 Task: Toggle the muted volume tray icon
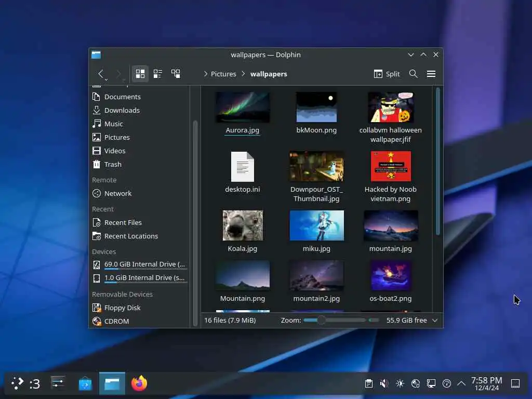[x=384, y=384]
